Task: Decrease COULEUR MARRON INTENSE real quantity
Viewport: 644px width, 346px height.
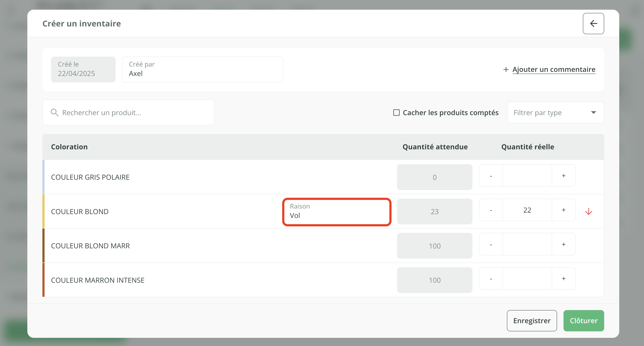Action: pos(491,279)
